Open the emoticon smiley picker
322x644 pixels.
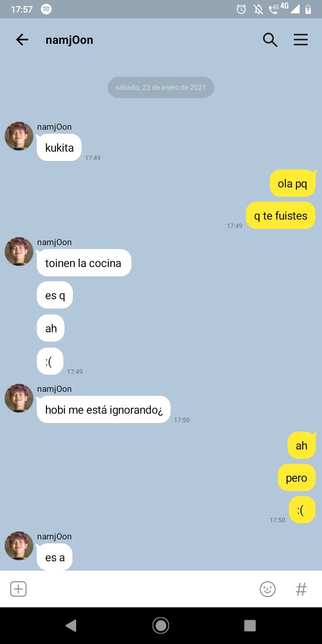268,589
